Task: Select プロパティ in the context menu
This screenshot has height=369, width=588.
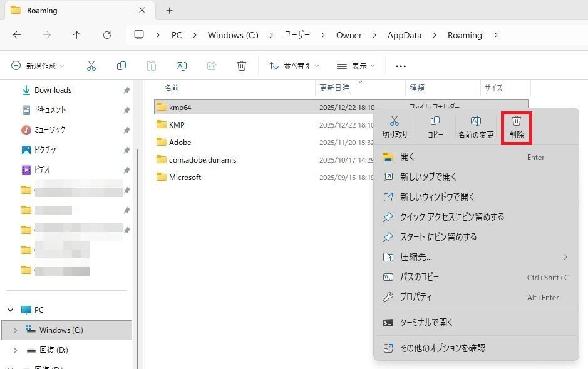Action: [x=416, y=297]
